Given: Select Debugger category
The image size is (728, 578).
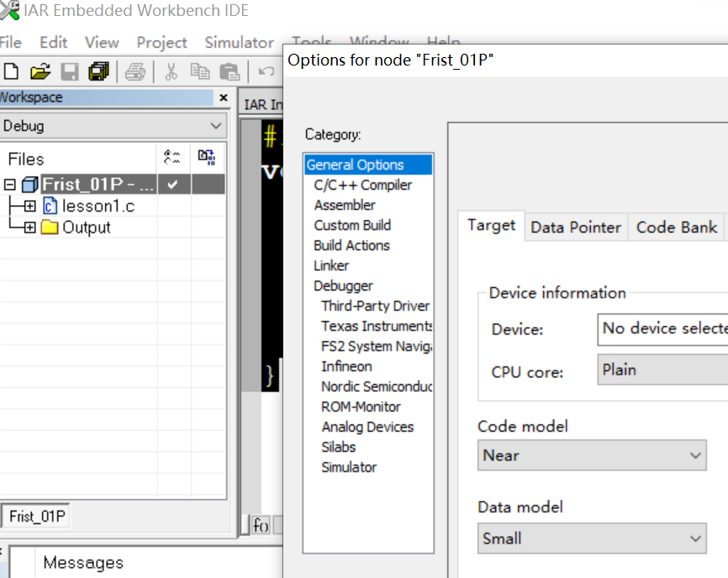Looking at the screenshot, I should [343, 286].
